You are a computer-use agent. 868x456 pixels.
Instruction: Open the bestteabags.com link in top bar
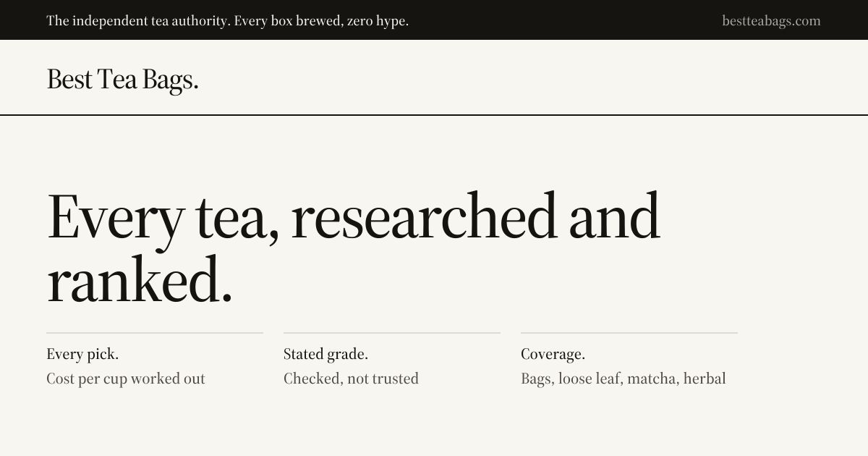[771, 21]
